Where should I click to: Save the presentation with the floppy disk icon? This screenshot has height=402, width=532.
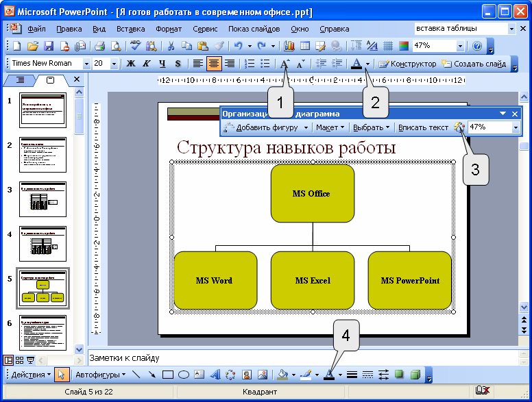coord(49,46)
